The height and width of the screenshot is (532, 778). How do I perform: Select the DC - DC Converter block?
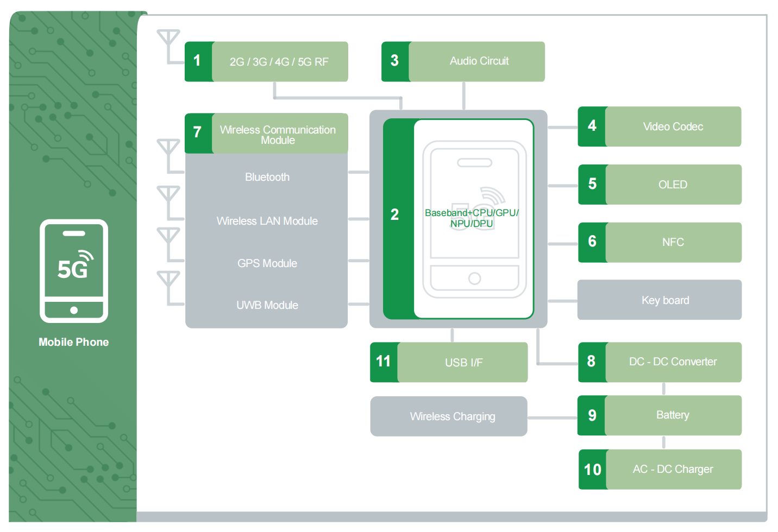(x=660, y=362)
